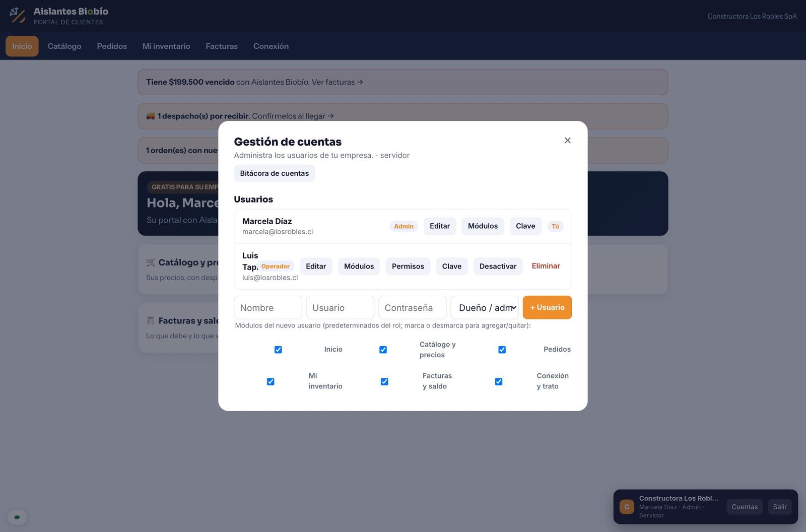Click the Admin role badge for Marcela

404,226
